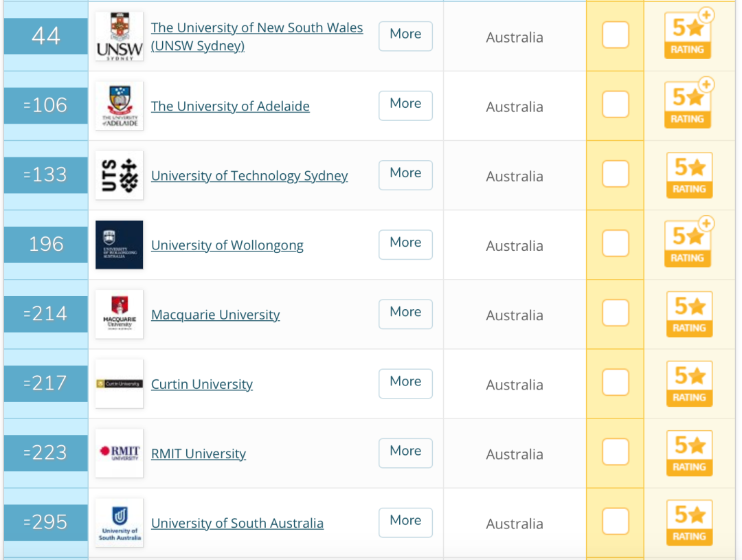The height and width of the screenshot is (560, 742).
Task: Open the University of Wollongong link
Action: 227,245
